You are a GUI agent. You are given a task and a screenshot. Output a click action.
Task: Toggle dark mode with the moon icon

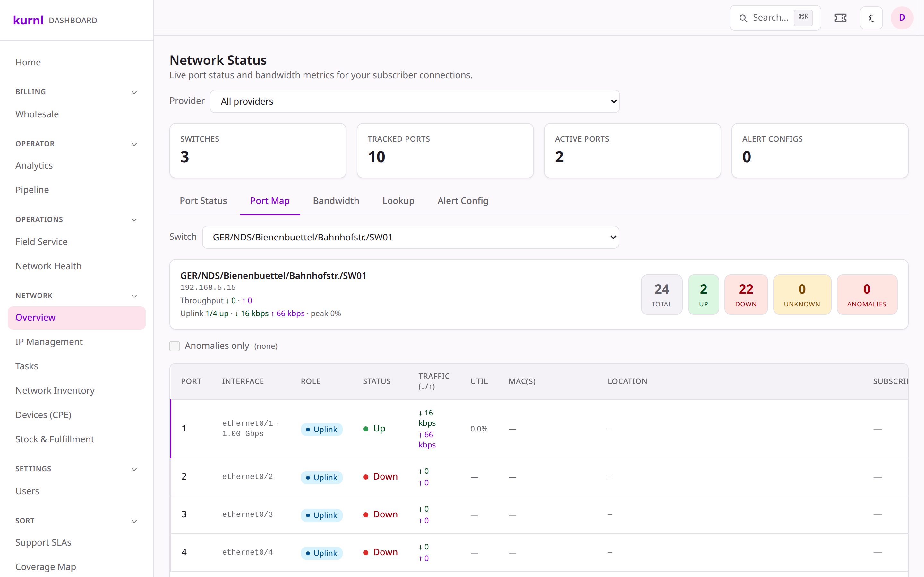click(871, 18)
